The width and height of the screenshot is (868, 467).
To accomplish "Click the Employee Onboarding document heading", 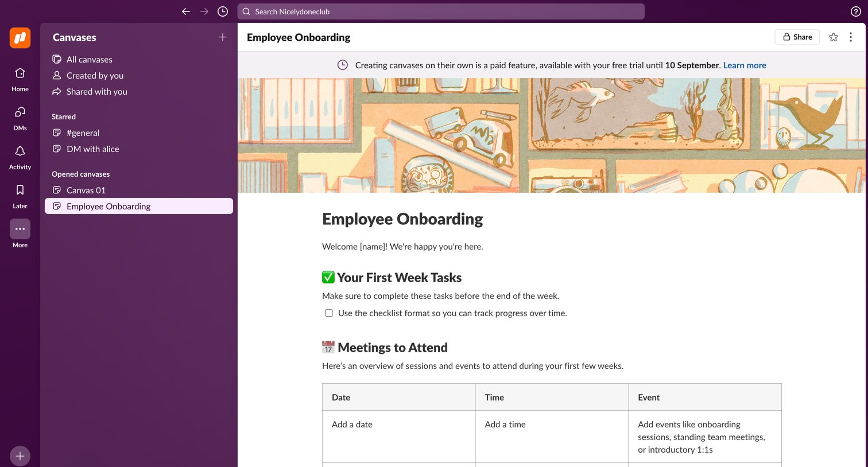I will pos(402,219).
